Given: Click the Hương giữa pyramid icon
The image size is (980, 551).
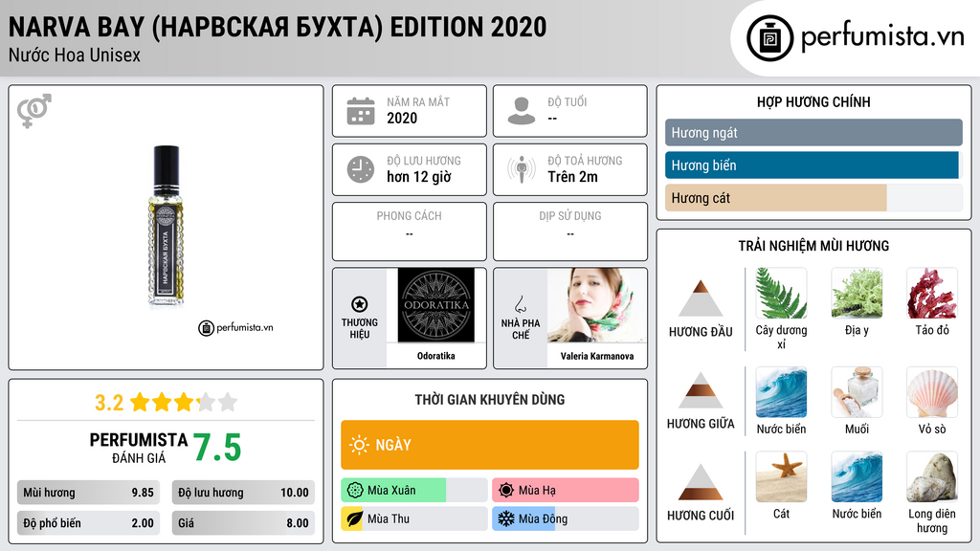Looking at the screenshot, I should pos(701,390).
